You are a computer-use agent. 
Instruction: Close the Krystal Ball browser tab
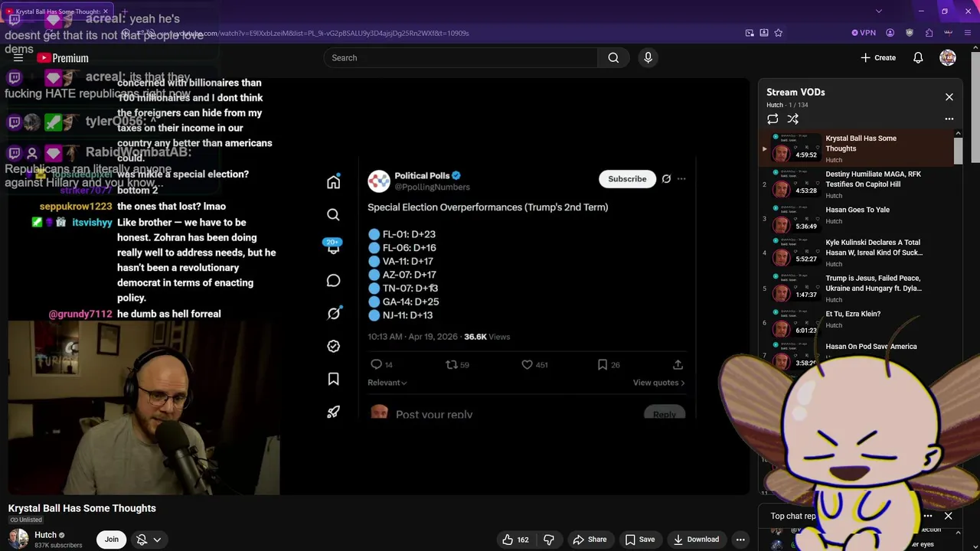pos(106,11)
